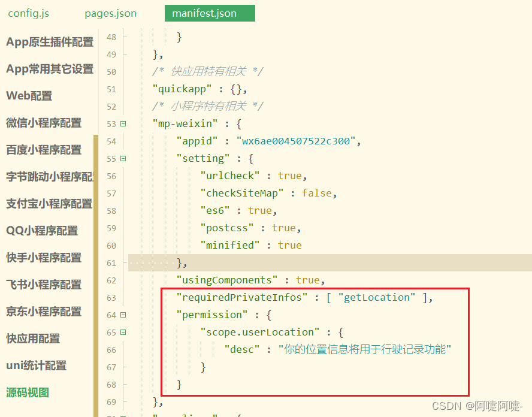Click line number 61 in the gutter
The width and height of the screenshot is (532, 417).
(x=111, y=263)
